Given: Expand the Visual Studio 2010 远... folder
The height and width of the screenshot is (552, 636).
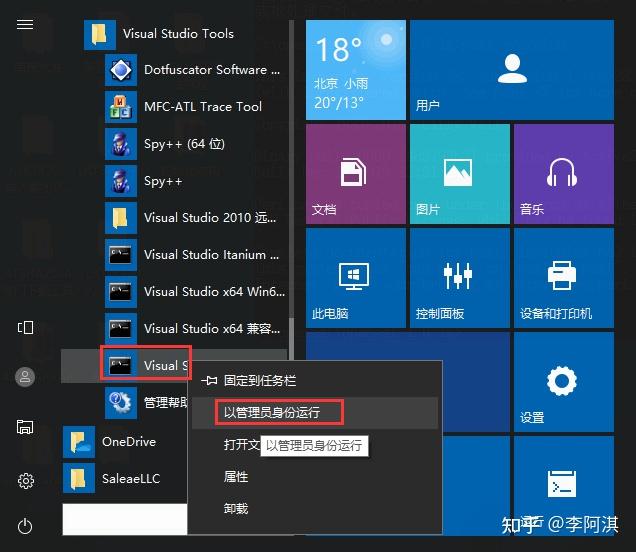Looking at the screenshot, I should (193, 218).
